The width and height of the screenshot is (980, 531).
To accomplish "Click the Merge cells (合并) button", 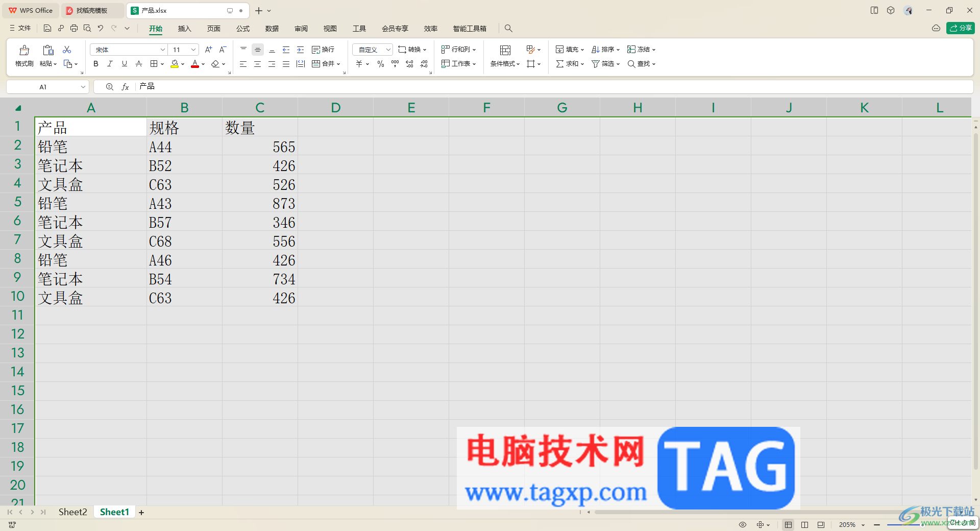I will click(326, 64).
